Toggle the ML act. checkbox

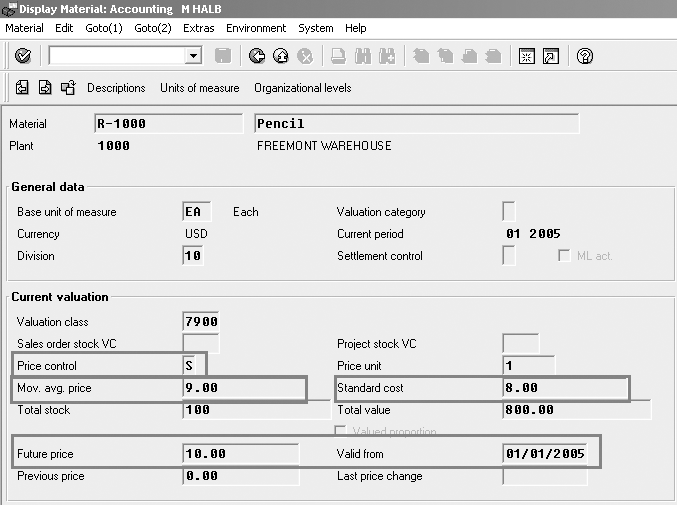pos(563,256)
